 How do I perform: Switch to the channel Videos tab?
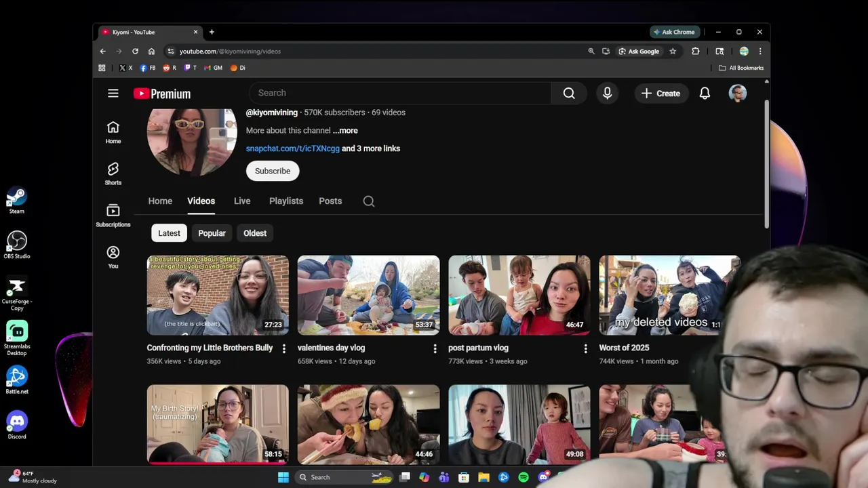201,201
